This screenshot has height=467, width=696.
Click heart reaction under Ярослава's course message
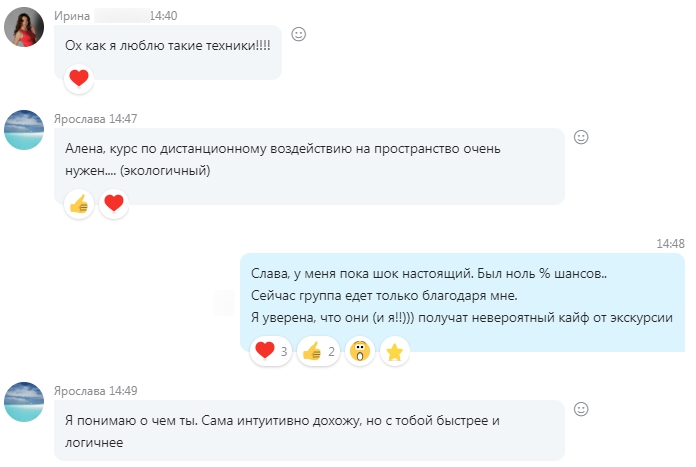pos(114,204)
